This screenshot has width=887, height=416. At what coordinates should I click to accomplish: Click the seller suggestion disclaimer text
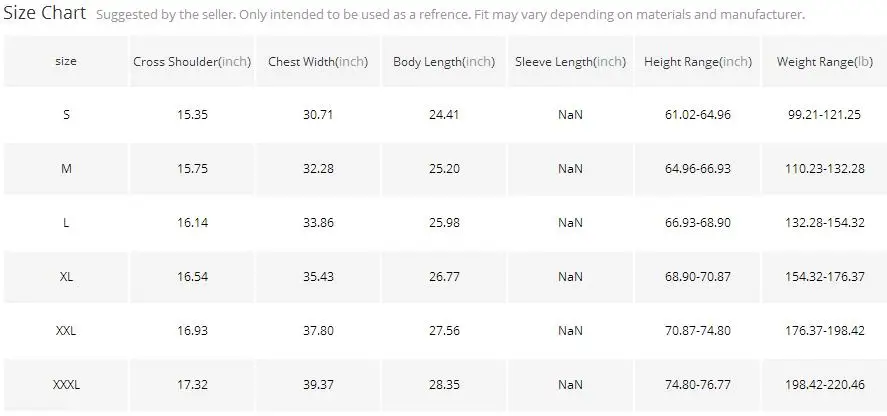click(x=450, y=15)
